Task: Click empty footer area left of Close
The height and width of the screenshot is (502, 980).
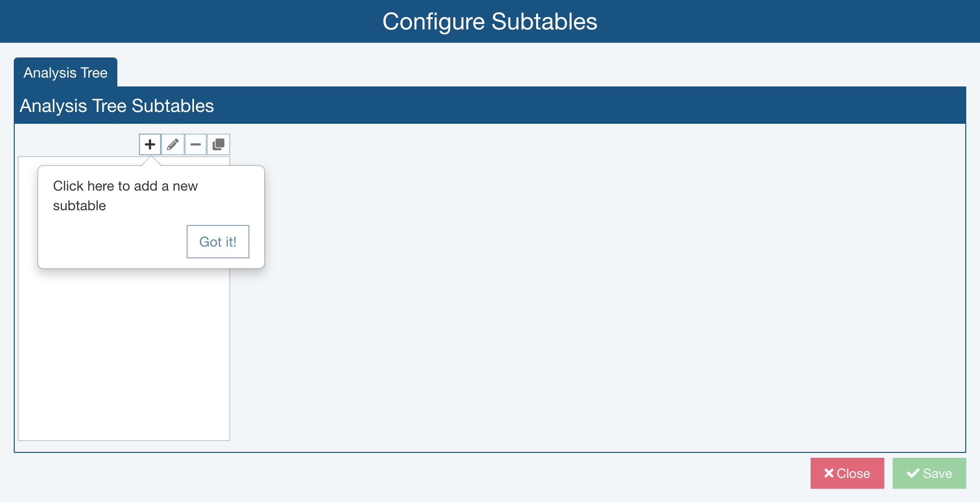Action: tap(393, 473)
